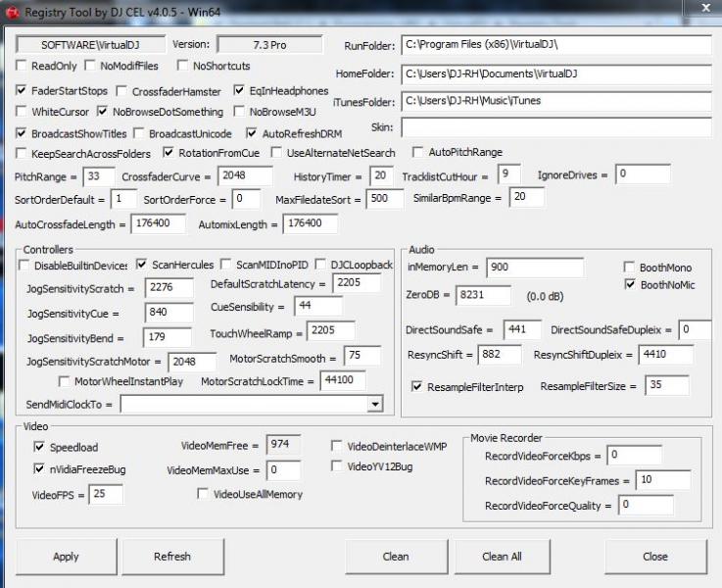Click the PitchRange value field
Image resolution: width=722 pixels, height=588 pixels.
(x=99, y=176)
